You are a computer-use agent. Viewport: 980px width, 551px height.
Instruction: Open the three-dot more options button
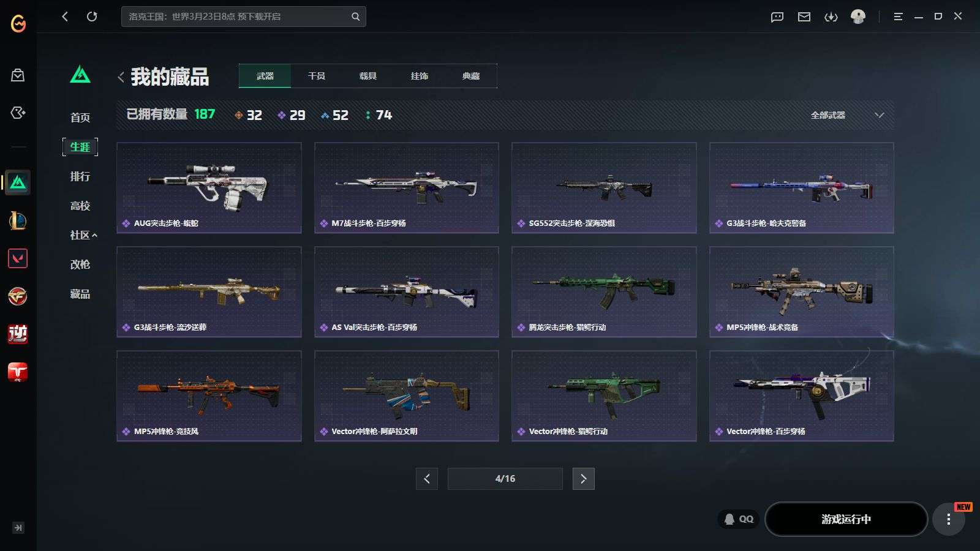[948, 519]
